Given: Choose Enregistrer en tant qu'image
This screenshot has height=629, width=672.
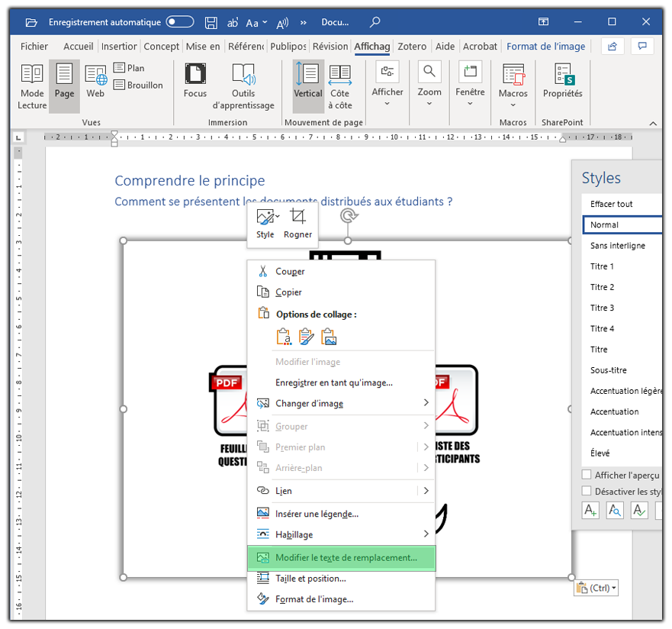Looking at the screenshot, I should tap(341, 382).
